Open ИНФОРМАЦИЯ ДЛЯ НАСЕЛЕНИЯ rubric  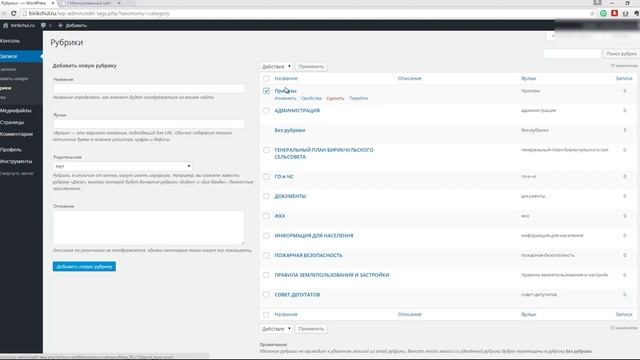pyautogui.click(x=314, y=236)
